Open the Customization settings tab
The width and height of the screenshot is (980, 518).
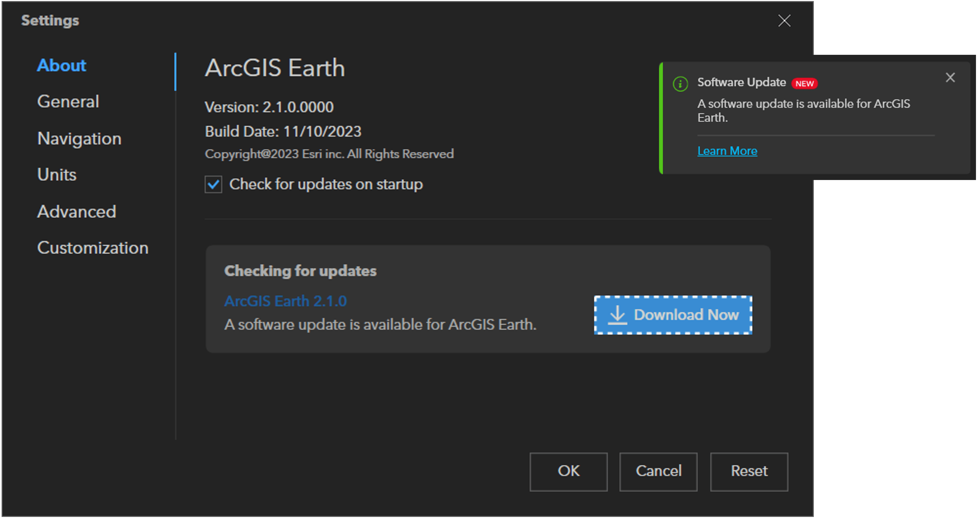click(93, 248)
